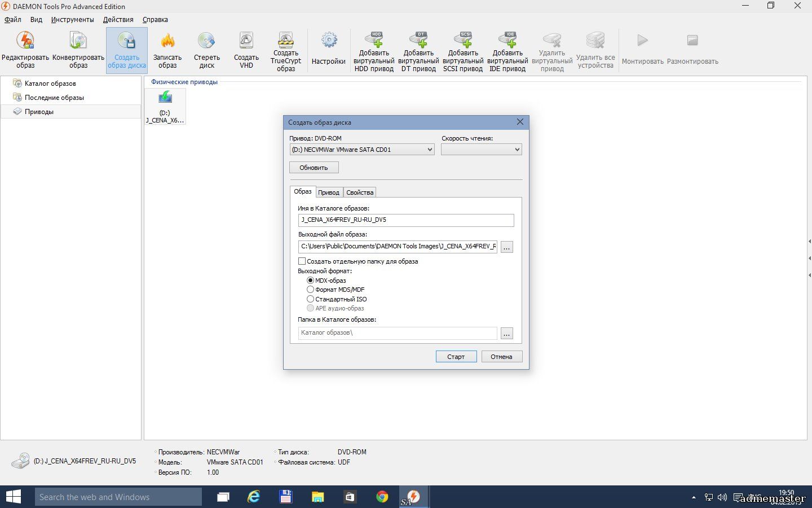
Task: Open Каталог образов in sidebar
Action: [50, 84]
